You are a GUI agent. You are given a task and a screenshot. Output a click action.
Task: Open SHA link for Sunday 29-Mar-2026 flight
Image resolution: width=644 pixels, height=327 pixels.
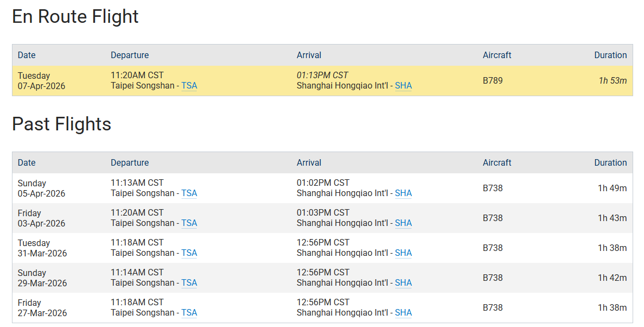pos(403,283)
